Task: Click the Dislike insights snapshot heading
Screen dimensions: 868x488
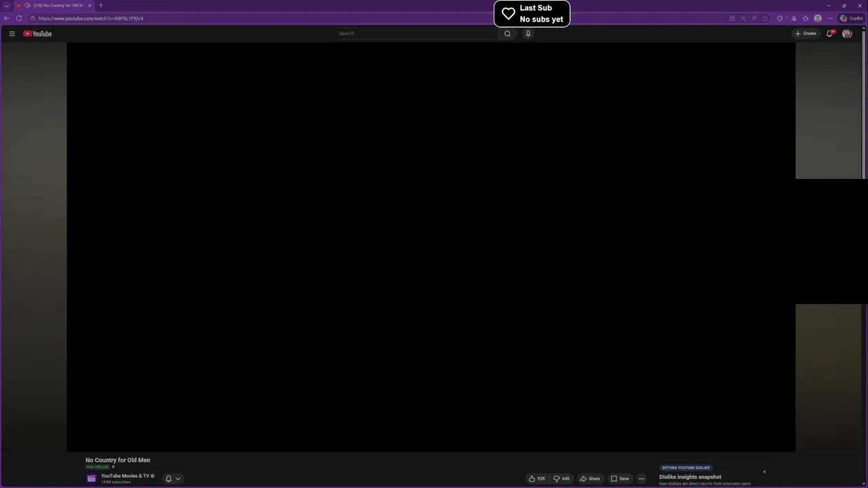Action: tap(690, 477)
